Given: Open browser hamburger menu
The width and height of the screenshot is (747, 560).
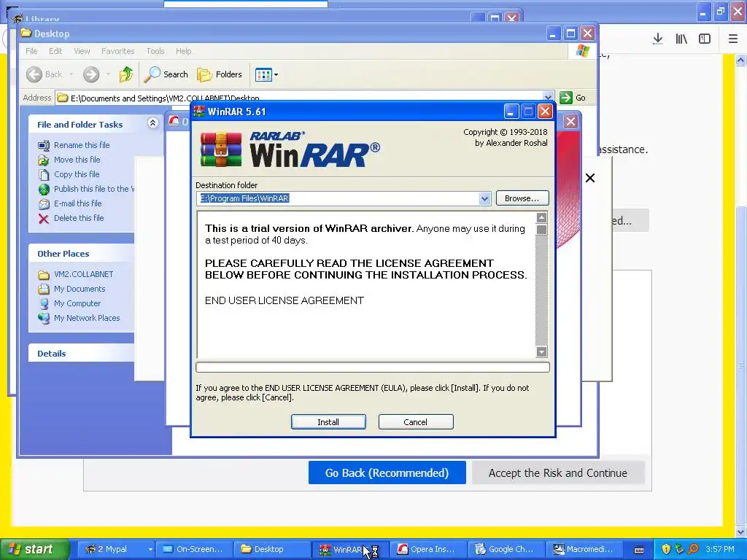Looking at the screenshot, I should click(733, 39).
